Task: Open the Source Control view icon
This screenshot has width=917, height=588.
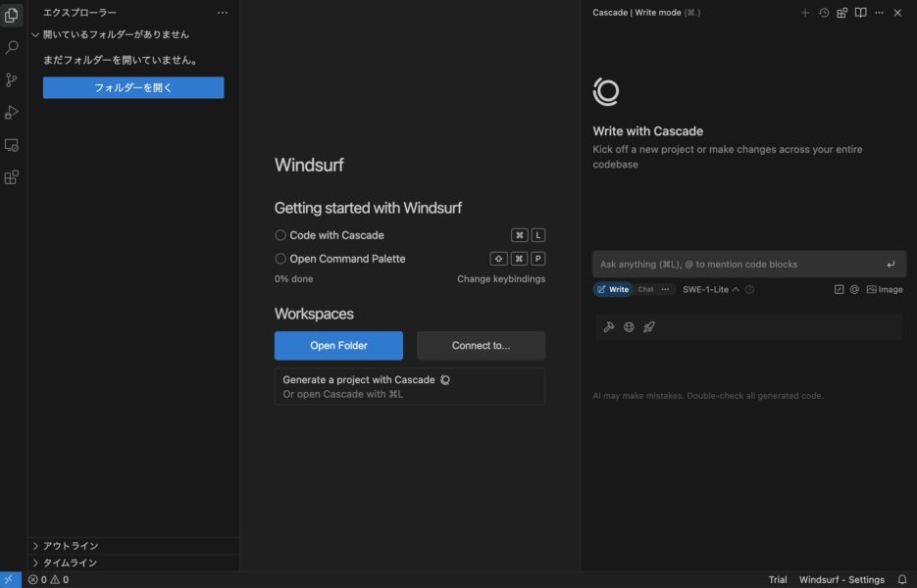Action: pos(11,80)
